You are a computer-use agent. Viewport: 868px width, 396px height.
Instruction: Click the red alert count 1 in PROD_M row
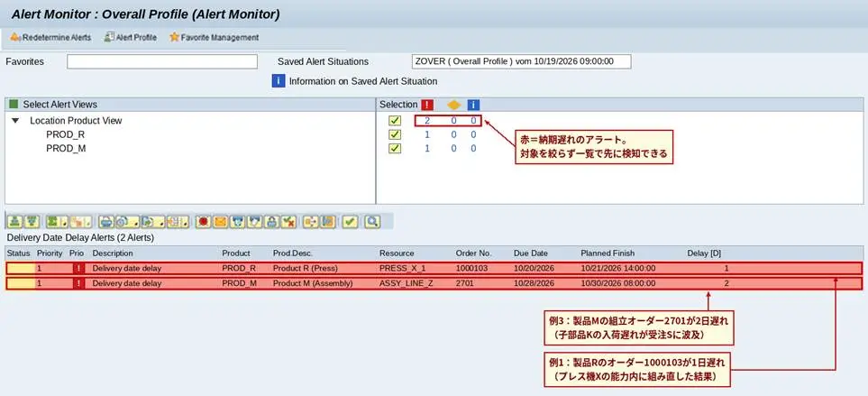pyautogui.click(x=427, y=149)
